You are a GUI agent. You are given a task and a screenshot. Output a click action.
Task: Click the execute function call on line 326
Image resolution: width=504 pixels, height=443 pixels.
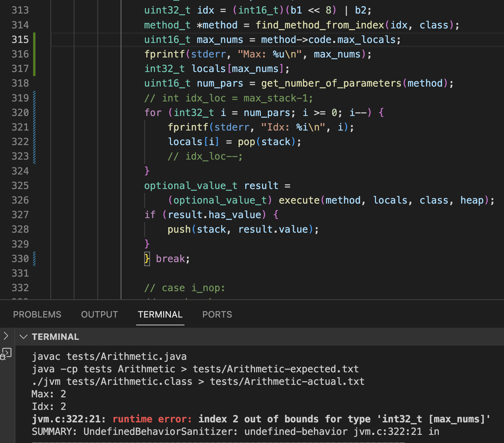pos(299,200)
